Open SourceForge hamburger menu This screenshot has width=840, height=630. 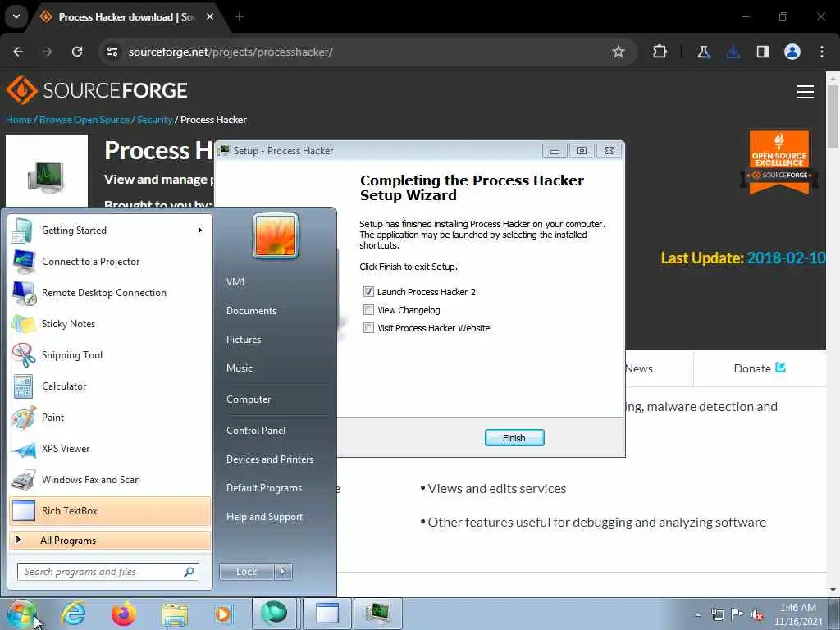806,92
